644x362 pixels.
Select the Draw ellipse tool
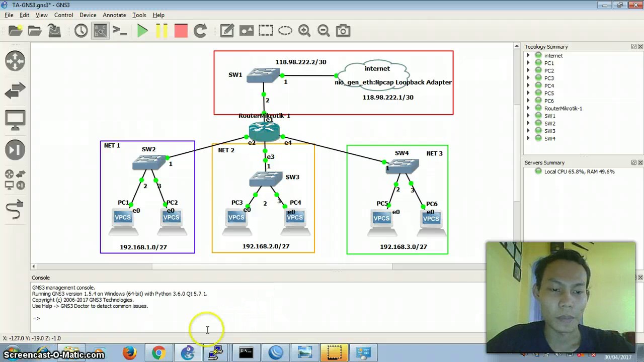285,31
